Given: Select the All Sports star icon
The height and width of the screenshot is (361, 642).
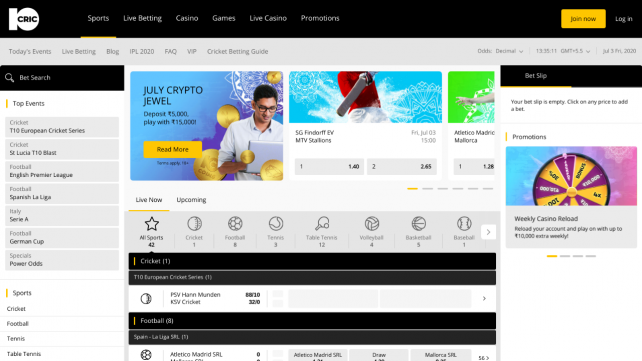Looking at the screenshot, I should pyautogui.click(x=151, y=224).
